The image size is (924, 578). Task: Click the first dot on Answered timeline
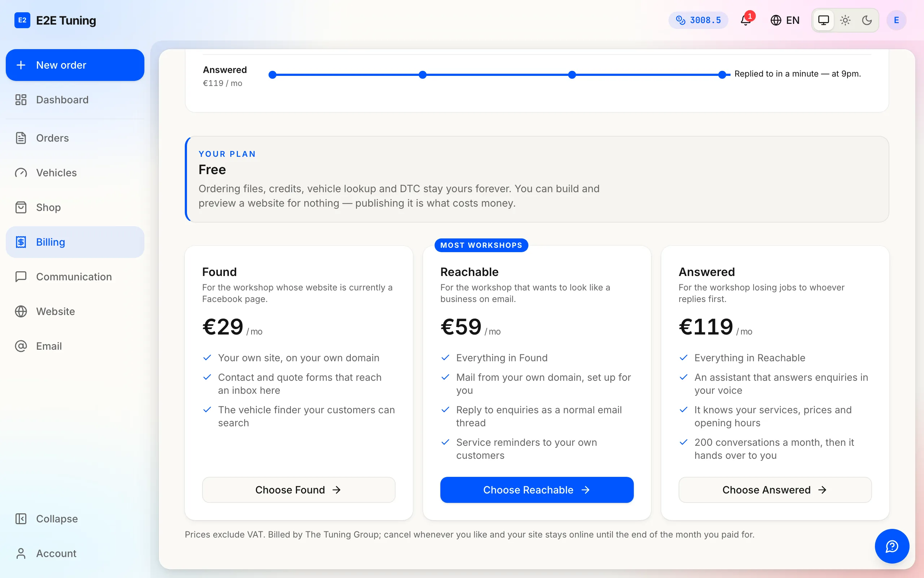(272, 75)
